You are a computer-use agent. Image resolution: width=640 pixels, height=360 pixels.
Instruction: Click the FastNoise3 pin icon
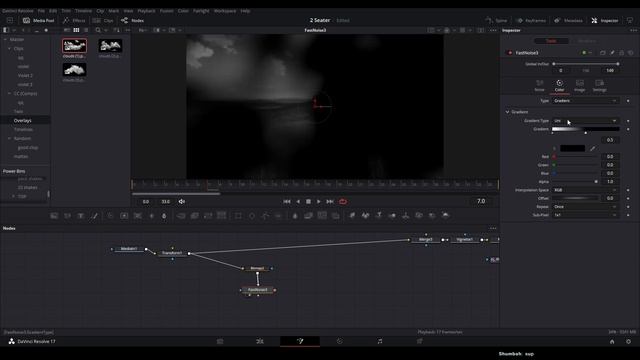tap(612, 53)
